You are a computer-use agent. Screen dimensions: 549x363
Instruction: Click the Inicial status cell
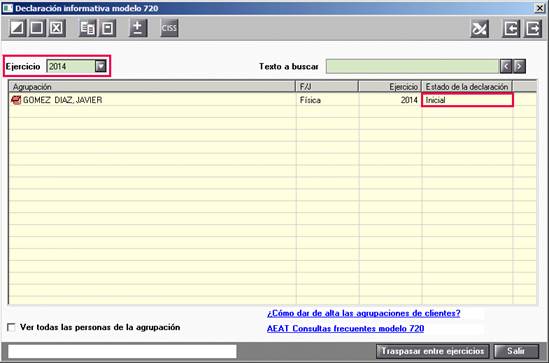coord(467,100)
